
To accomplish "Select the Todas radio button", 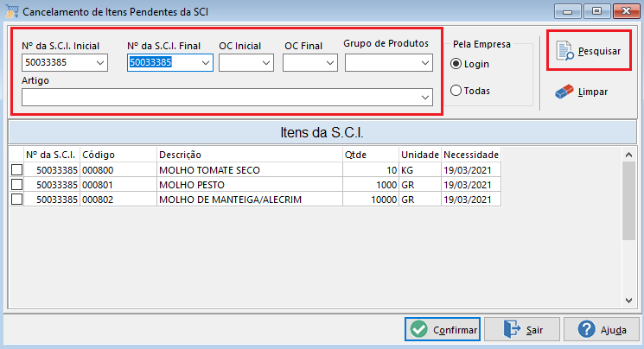I will click(456, 91).
